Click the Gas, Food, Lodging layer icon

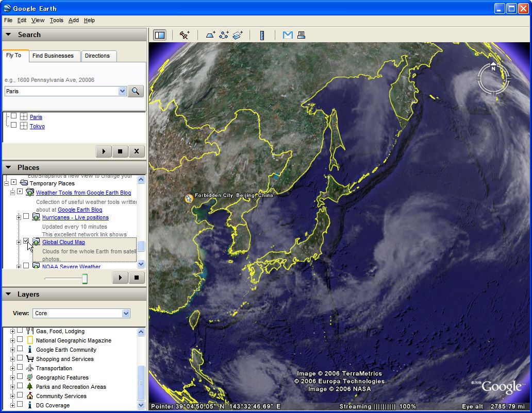pyautogui.click(x=30, y=331)
